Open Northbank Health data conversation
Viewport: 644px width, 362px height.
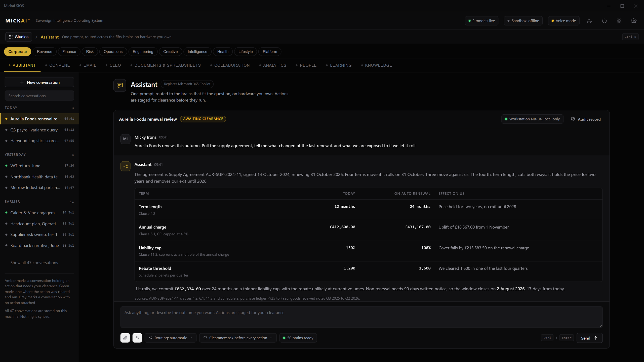click(39, 177)
